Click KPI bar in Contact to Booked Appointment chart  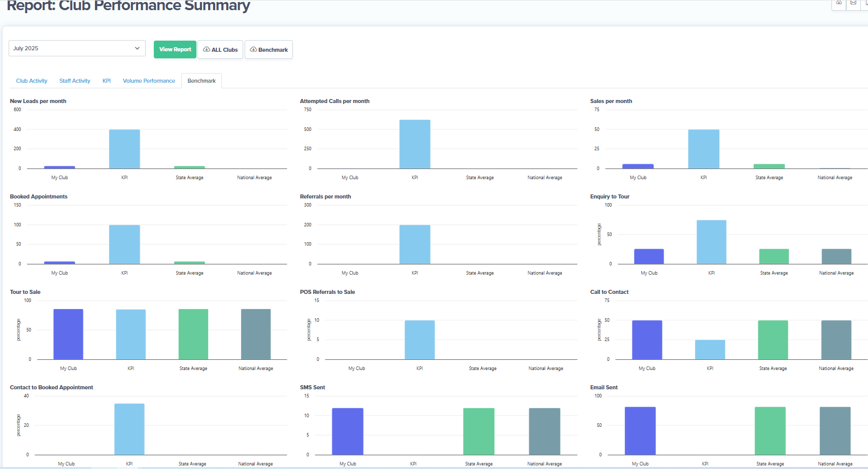pos(129,429)
